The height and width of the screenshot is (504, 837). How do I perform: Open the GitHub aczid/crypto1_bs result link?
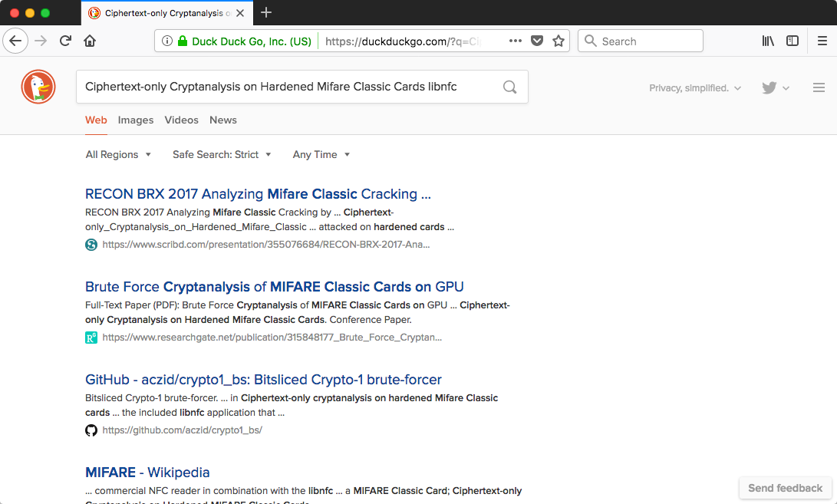263,380
